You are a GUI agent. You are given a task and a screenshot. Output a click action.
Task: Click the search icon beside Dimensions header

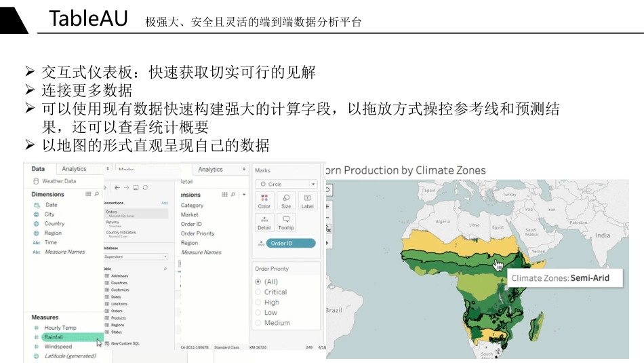96,194
